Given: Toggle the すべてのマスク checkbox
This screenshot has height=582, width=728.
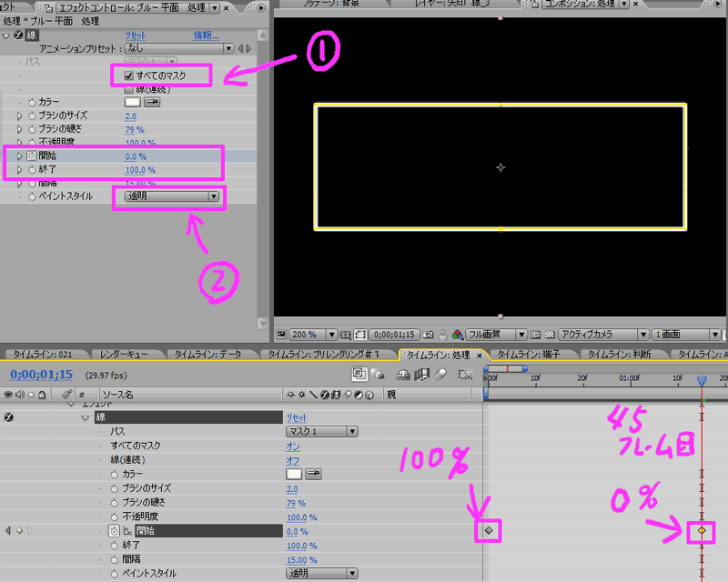Looking at the screenshot, I should tap(128, 76).
